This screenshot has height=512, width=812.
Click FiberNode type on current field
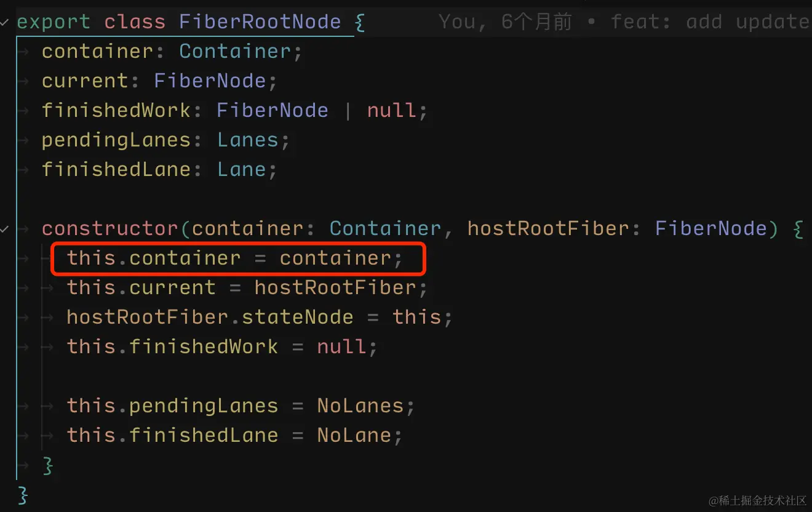click(209, 81)
